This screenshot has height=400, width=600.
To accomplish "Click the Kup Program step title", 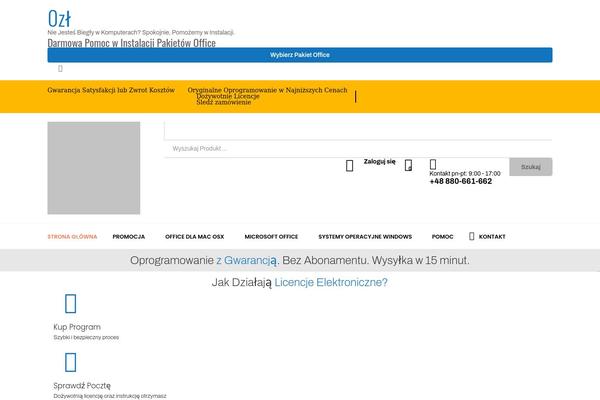I will [77, 327].
